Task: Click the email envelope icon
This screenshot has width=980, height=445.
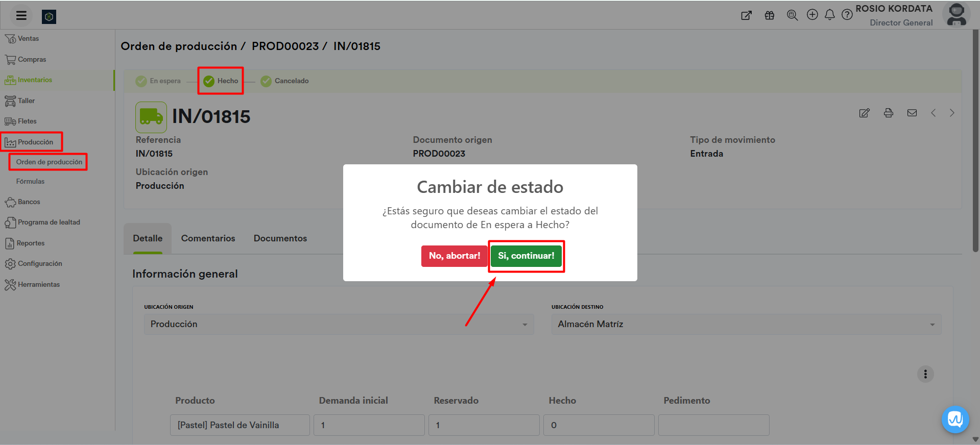Action: pos(912,113)
